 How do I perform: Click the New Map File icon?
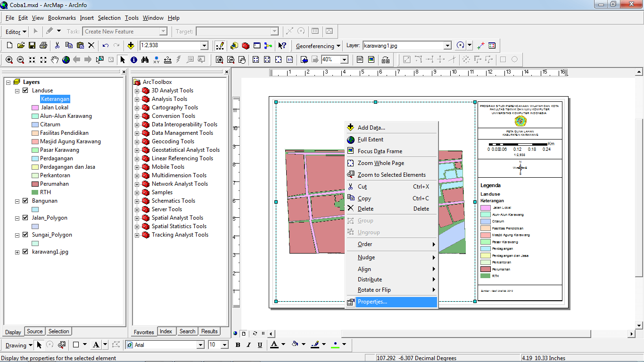point(9,46)
